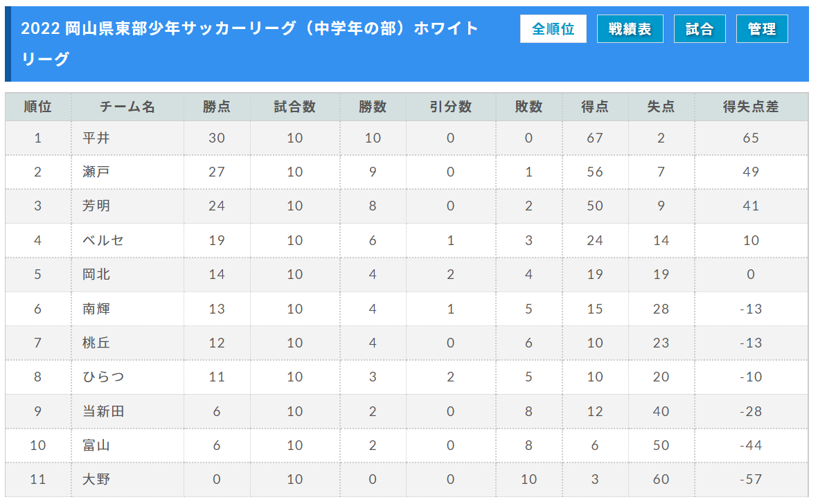Select the 勝点 column header
Image resolution: width=818 pixels, height=504 pixels.
coord(217,107)
